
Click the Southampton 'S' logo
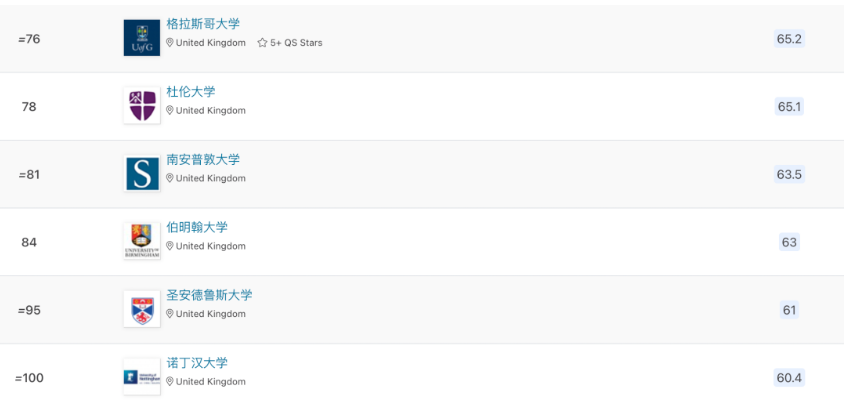click(142, 174)
